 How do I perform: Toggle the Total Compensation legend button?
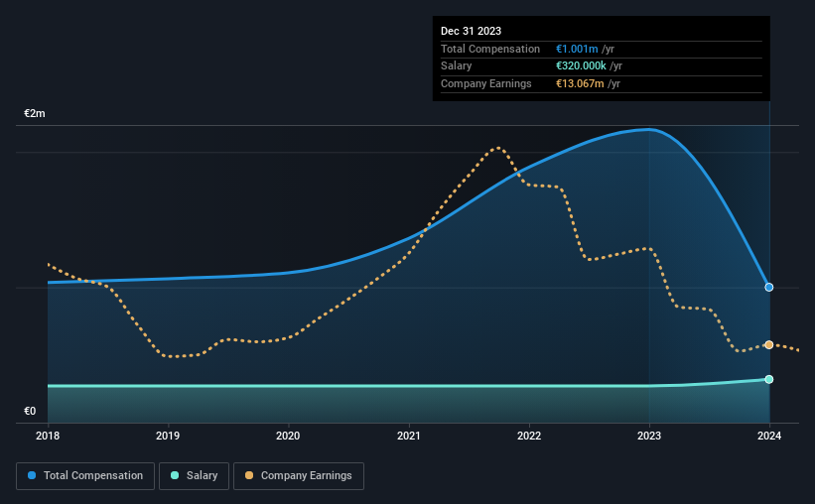click(85, 476)
